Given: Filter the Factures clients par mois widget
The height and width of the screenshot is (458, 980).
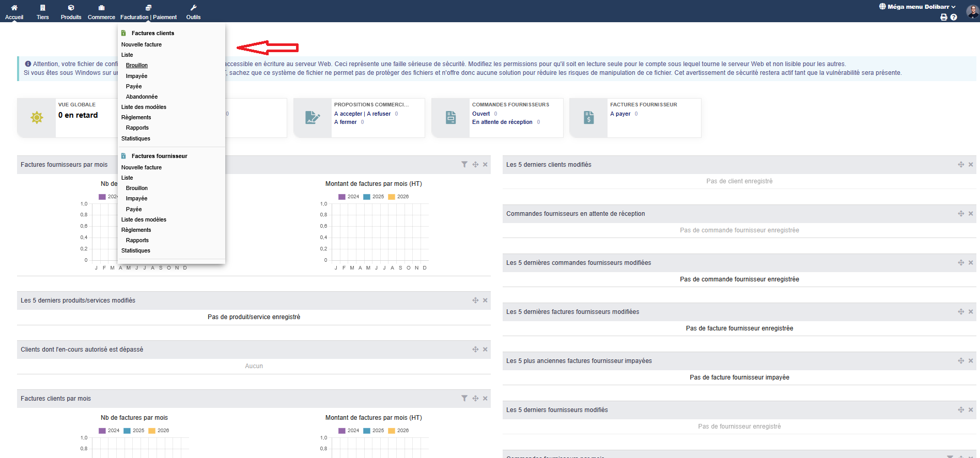Looking at the screenshot, I should pyautogui.click(x=464, y=398).
